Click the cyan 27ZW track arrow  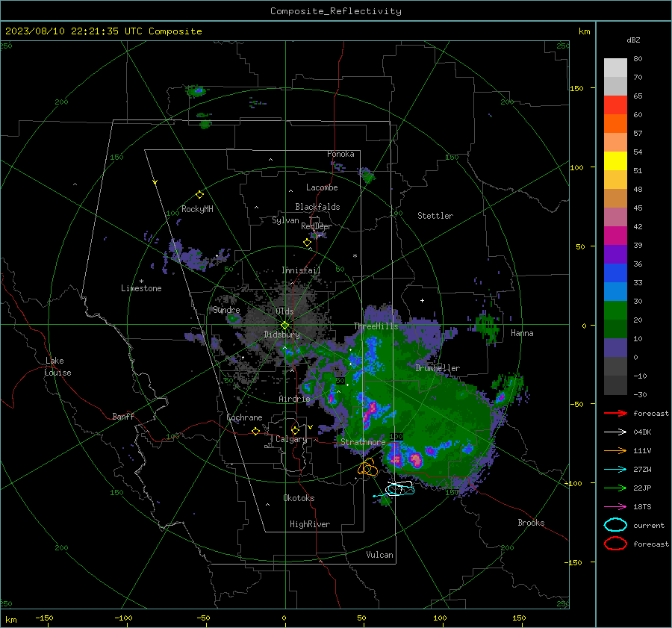615,470
